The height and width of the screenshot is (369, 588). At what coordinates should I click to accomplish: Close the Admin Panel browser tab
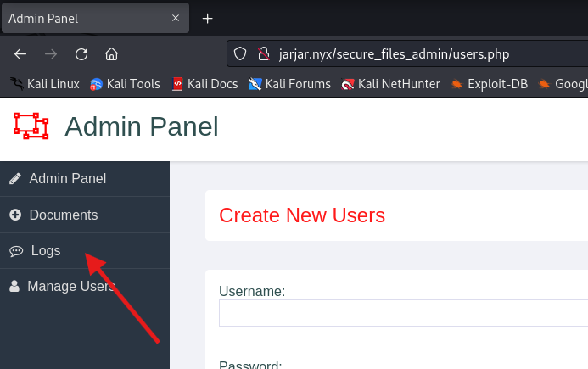[x=176, y=18]
